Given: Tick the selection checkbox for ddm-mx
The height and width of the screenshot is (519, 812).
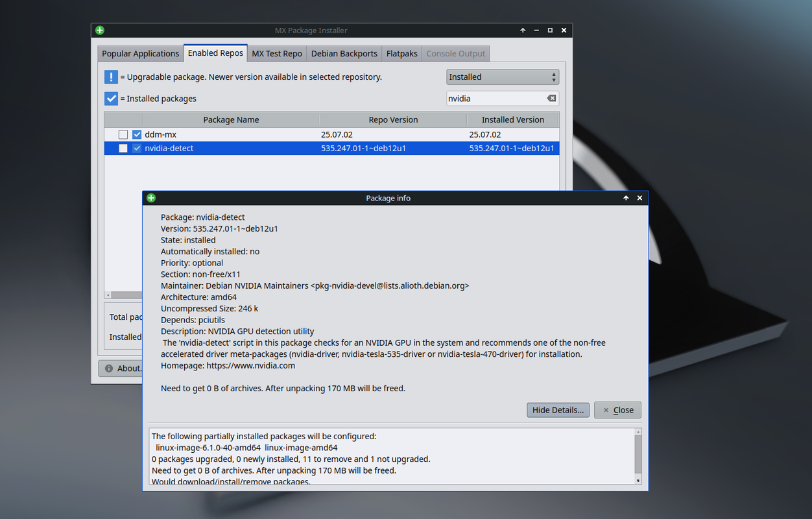Looking at the screenshot, I should click(123, 134).
